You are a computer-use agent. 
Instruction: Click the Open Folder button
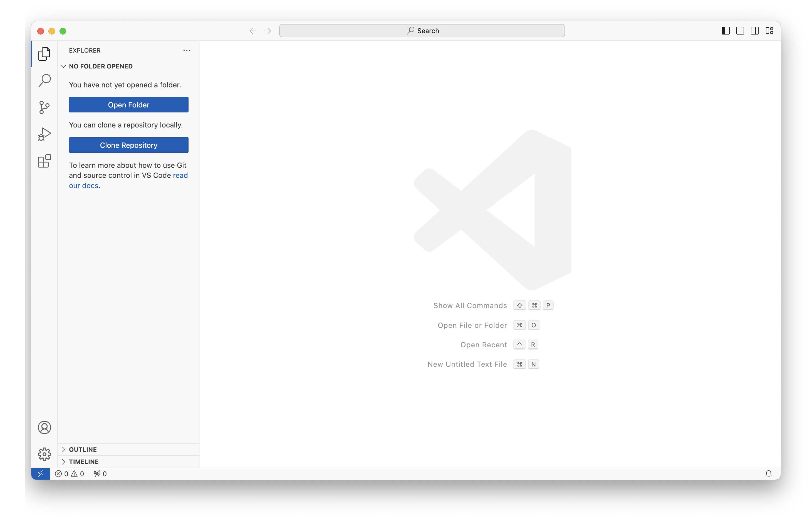click(x=128, y=105)
